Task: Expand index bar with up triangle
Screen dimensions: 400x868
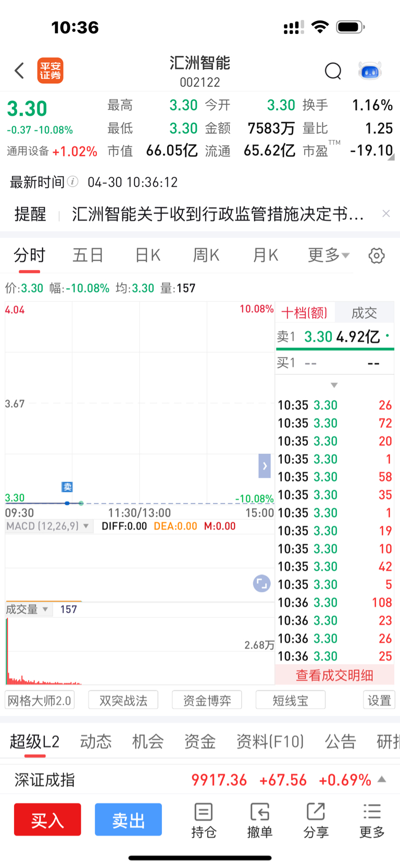Action: pyautogui.click(x=382, y=779)
